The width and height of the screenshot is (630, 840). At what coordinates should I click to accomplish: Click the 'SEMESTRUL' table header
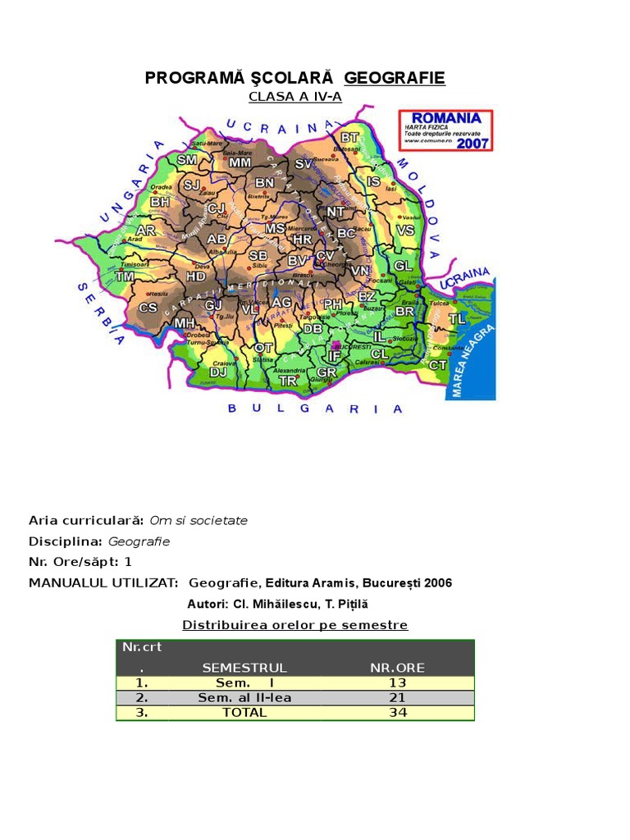(244, 668)
